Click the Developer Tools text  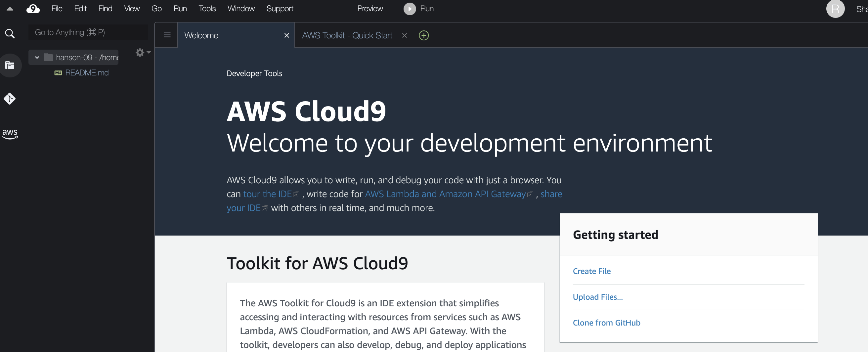click(254, 73)
